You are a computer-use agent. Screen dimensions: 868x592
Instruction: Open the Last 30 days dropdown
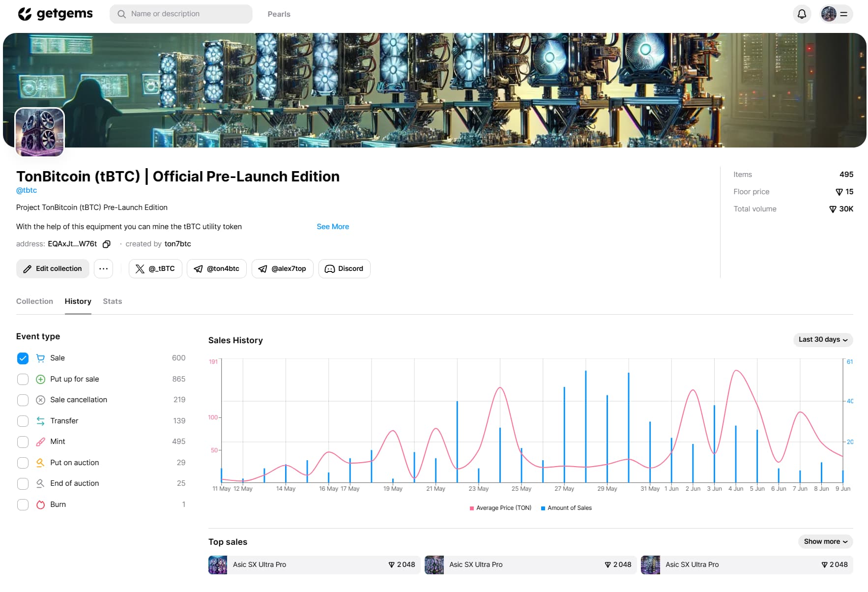(x=823, y=340)
